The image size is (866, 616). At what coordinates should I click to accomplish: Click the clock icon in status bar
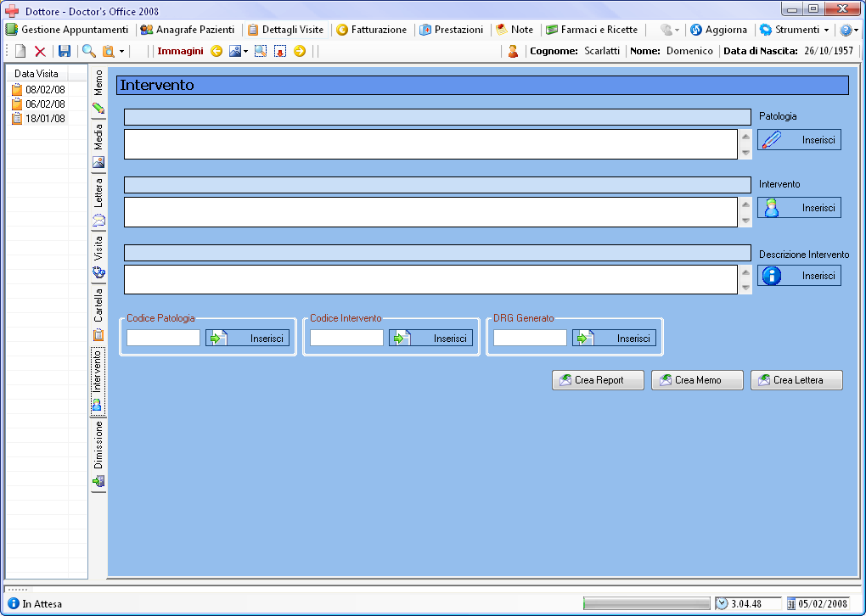click(722, 604)
